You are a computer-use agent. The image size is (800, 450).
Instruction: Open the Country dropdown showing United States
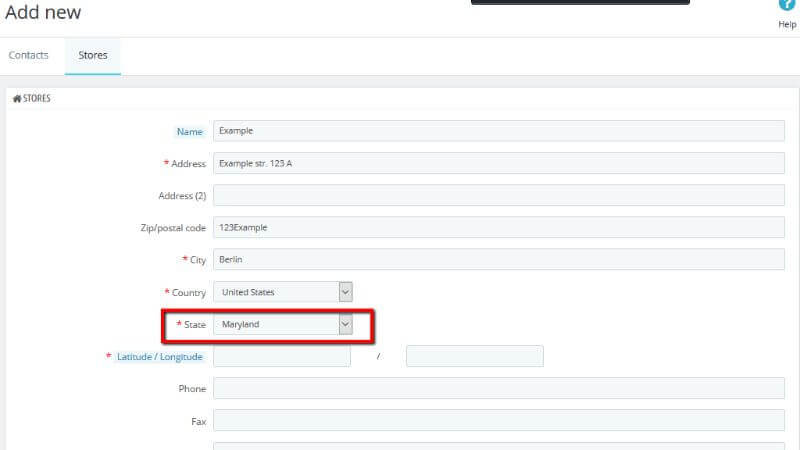[283, 292]
